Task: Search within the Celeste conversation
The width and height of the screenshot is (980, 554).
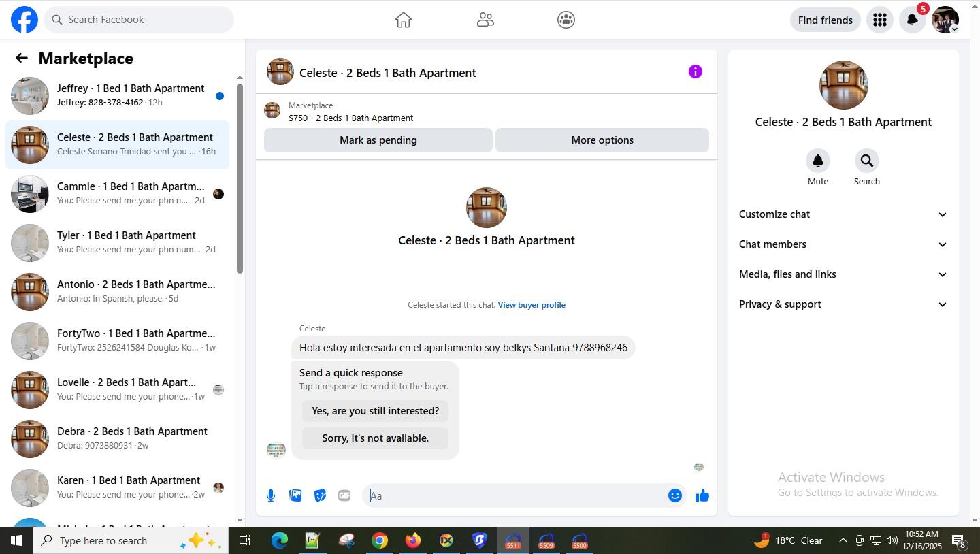Action: coord(867,161)
